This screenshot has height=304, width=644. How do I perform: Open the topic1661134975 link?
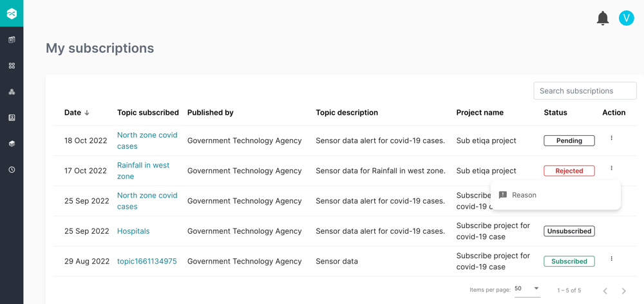point(147,261)
